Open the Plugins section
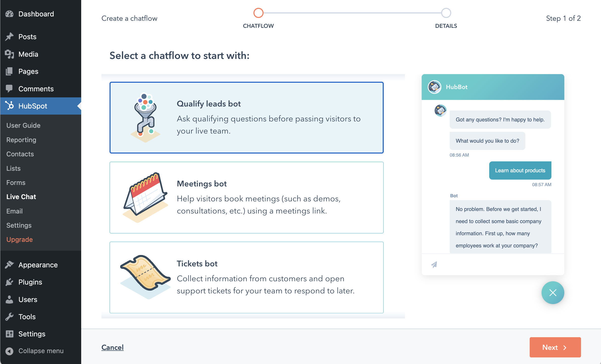Image resolution: width=601 pixels, height=364 pixels. click(x=30, y=282)
